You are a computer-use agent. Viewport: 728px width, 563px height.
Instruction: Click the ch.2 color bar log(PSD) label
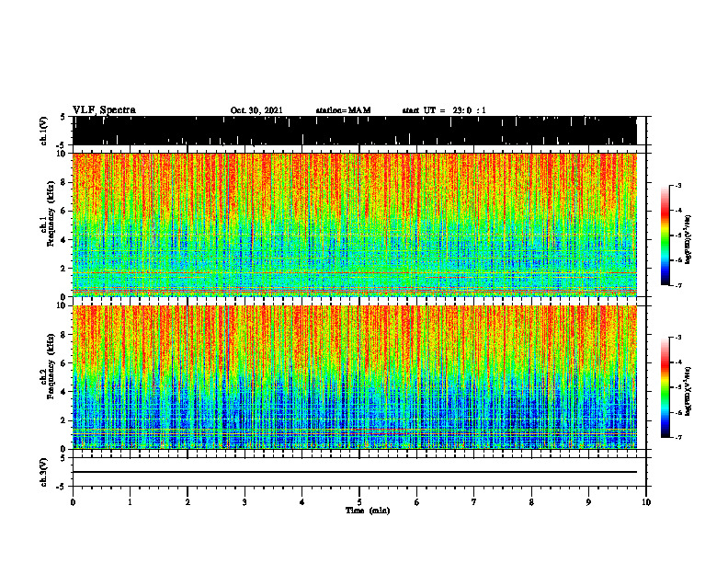tap(688, 391)
